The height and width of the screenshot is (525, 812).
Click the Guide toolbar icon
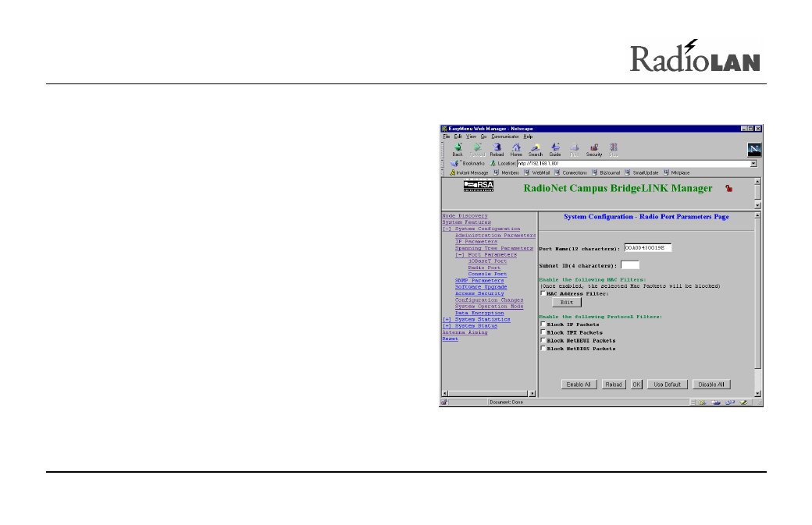tap(555, 150)
